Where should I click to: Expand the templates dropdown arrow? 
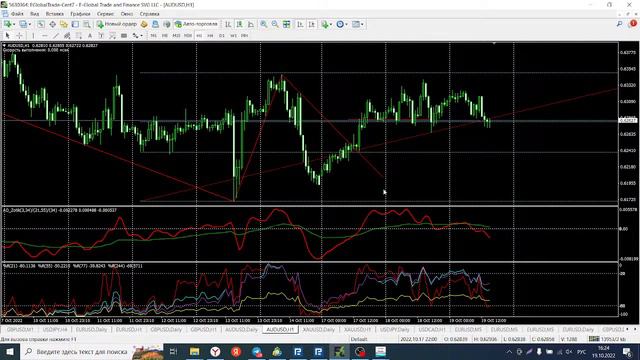[362, 24]
